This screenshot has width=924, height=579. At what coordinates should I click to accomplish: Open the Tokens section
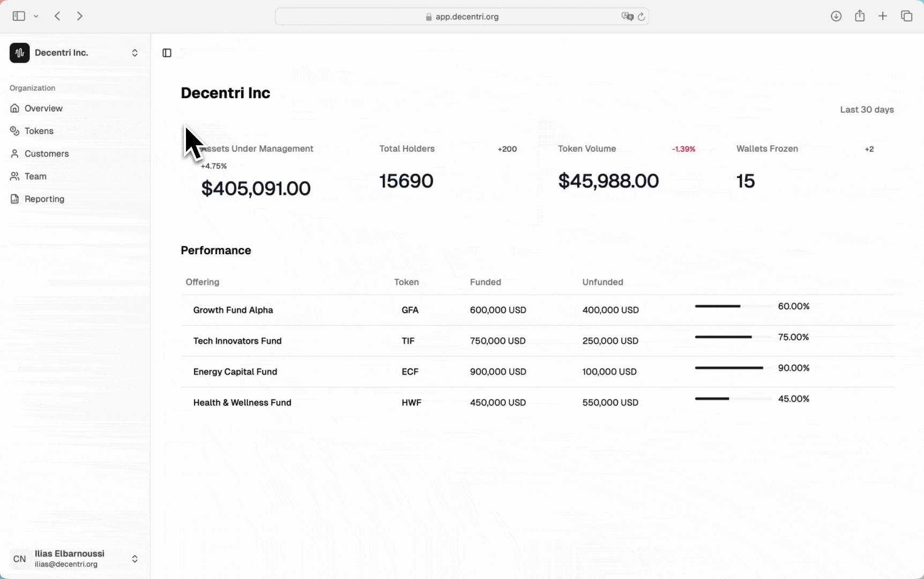pos(38,131)
